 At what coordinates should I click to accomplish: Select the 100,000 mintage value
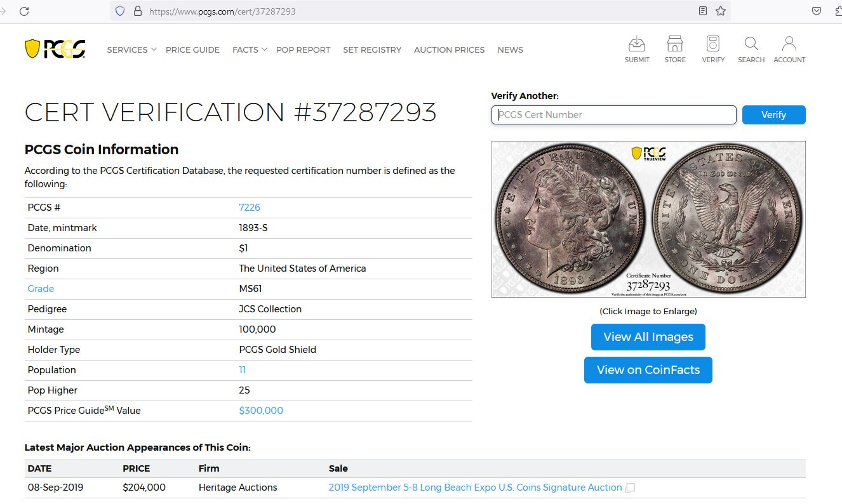pyautogui.click(x=257, y=329)
